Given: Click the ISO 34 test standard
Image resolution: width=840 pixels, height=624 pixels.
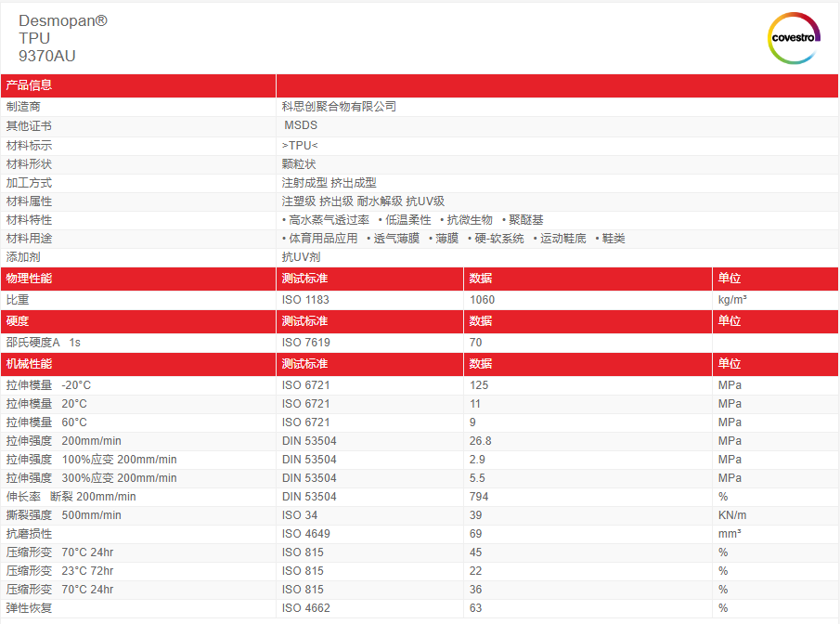Looking at the screenshot, I should (x=300, y=515).
